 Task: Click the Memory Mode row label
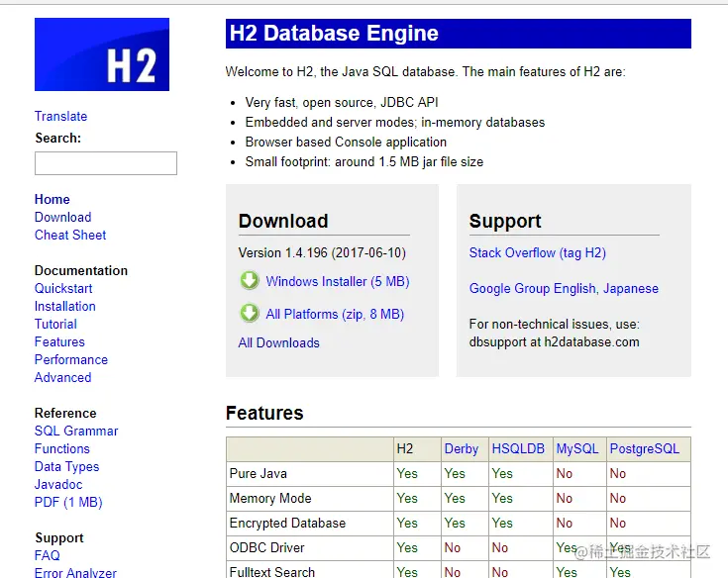(x=270, y=498)
